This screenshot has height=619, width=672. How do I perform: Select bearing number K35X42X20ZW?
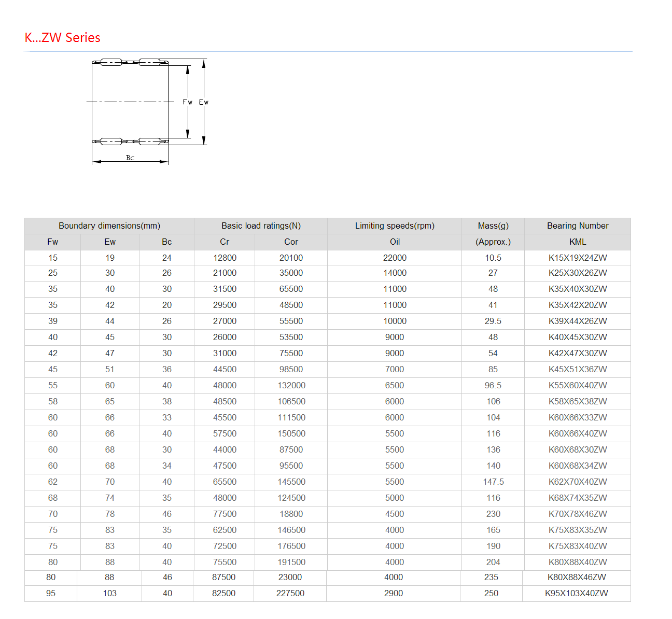click(x=578, y=305)
